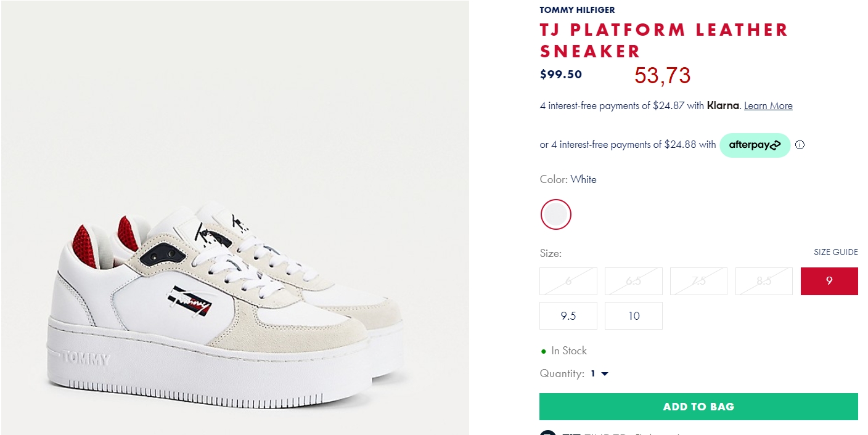Click the sneaker product image
The width and height of the screenshot is (868, 435).
235,218
